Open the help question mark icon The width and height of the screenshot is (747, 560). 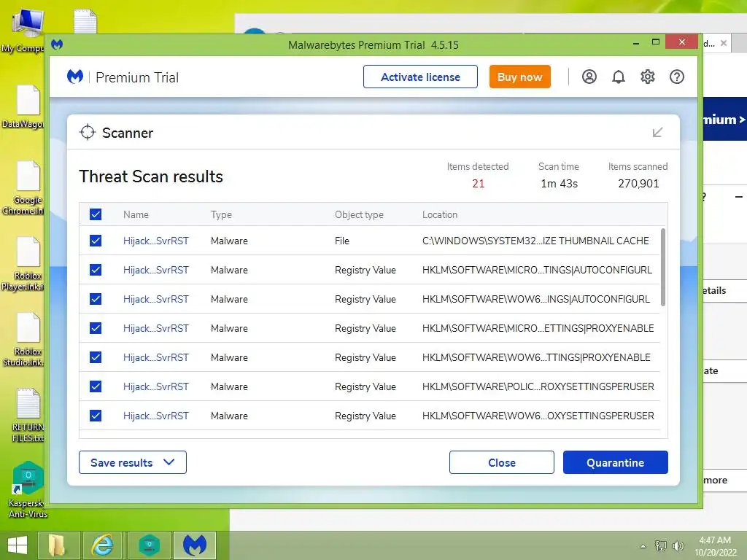(676, 77)
